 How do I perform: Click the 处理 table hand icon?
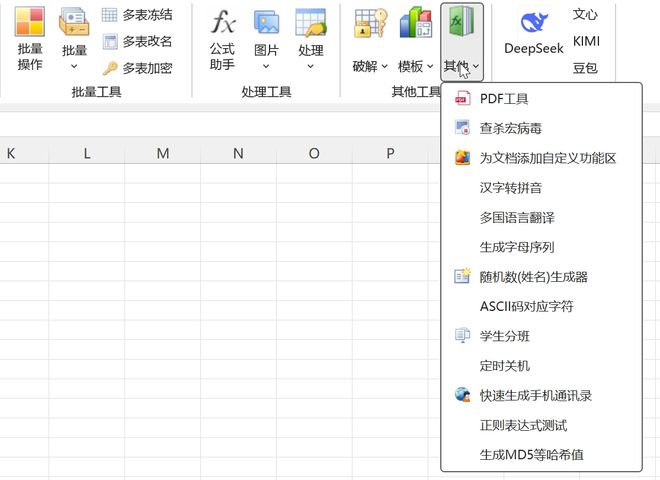(311, 22)
